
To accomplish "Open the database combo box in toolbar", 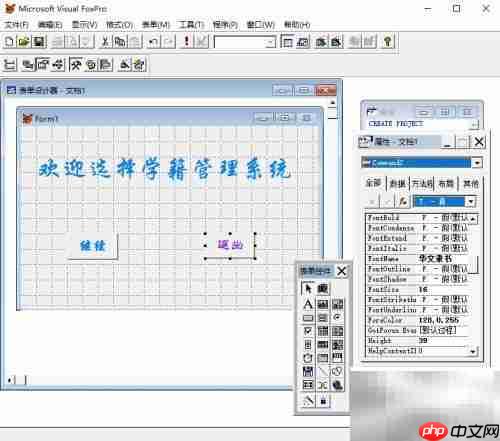I will (244, 42).
